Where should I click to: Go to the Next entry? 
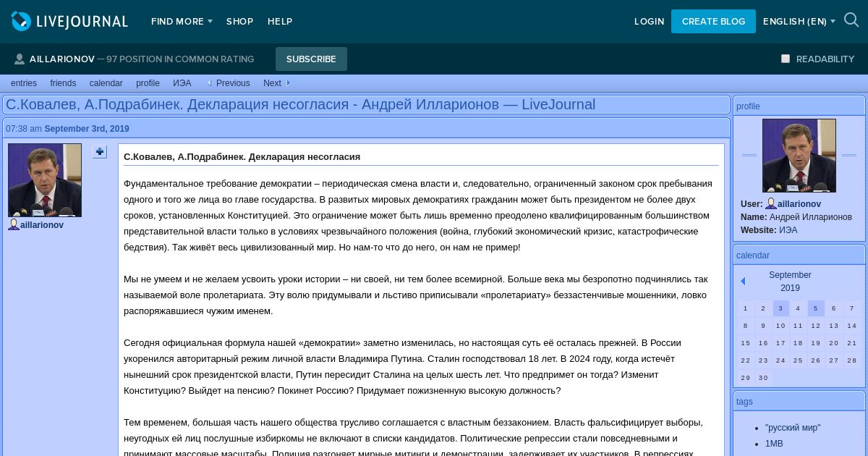click(272, 83)
